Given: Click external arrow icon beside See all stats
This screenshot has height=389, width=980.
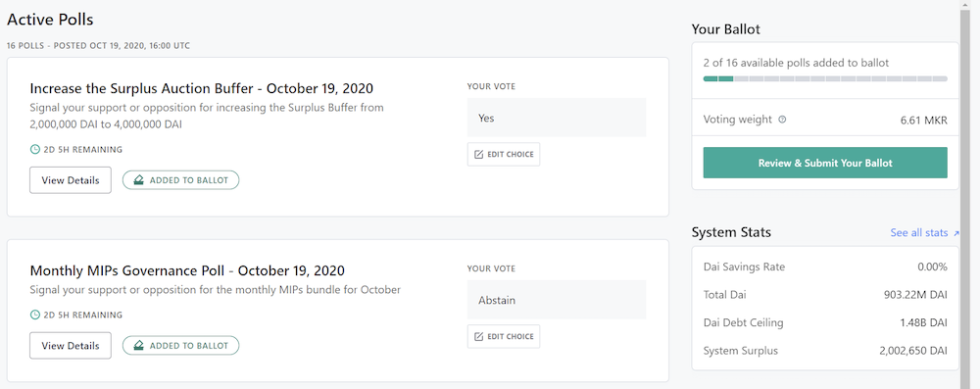Looking at the screenshot, I should [955, 233].
